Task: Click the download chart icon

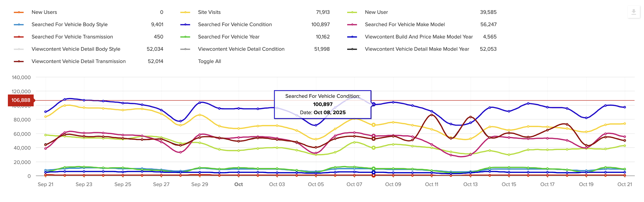Action: coord(633,12)
